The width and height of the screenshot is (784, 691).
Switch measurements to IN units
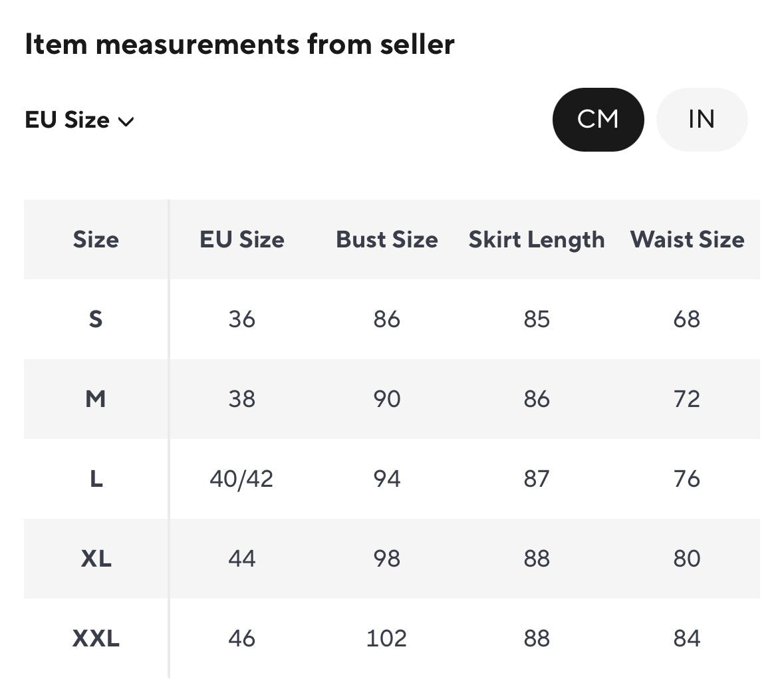click(702, 120)
